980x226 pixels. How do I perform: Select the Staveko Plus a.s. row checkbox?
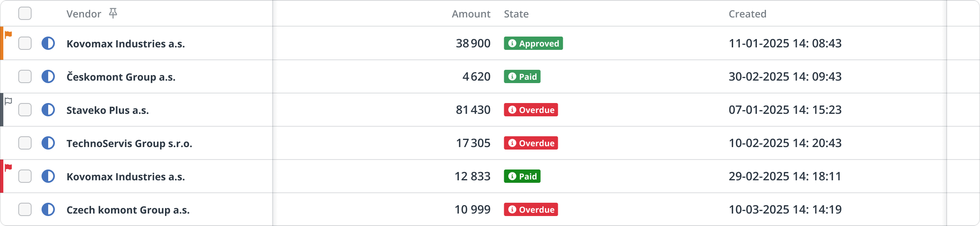(25, 110)
